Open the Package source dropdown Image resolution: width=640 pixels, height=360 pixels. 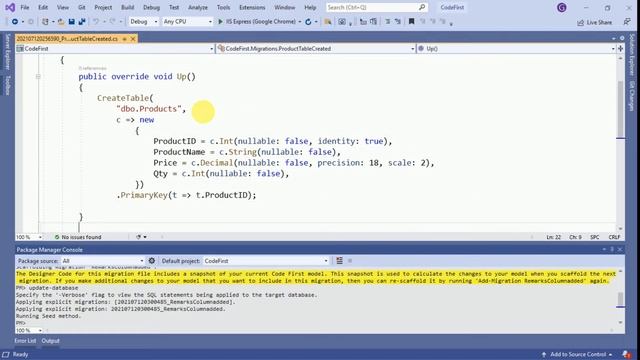point(102,260)
